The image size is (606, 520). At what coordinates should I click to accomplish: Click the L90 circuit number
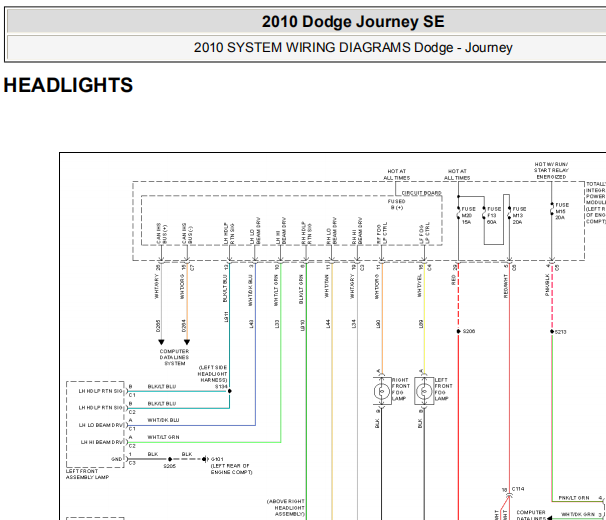click(378, 324)
